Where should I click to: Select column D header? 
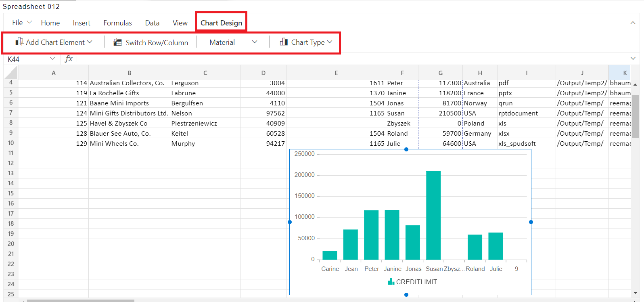pyautogui.click(x=263, y=73)
